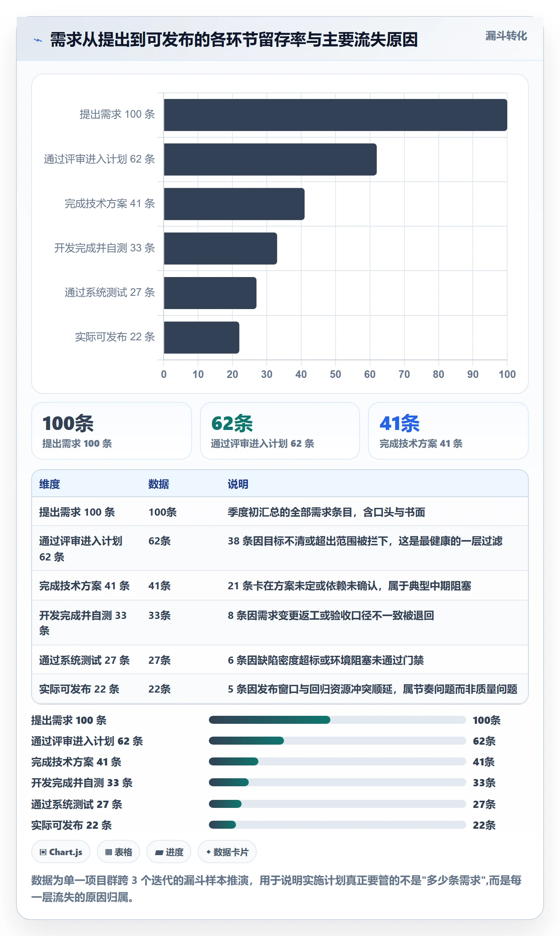Click the table cell 实际可发布 22 条
The width and height of the screenshot is (560, 936).
coord(79,689)
